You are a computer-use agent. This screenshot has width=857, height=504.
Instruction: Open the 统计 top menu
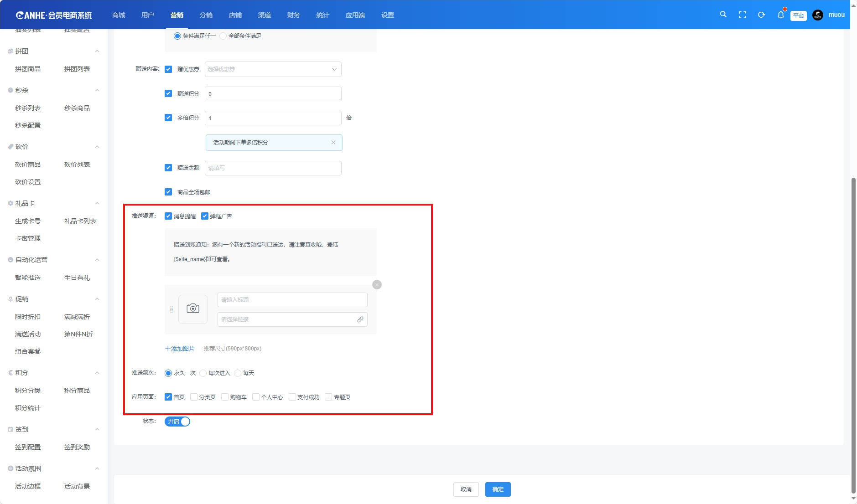tap(322, 15)
